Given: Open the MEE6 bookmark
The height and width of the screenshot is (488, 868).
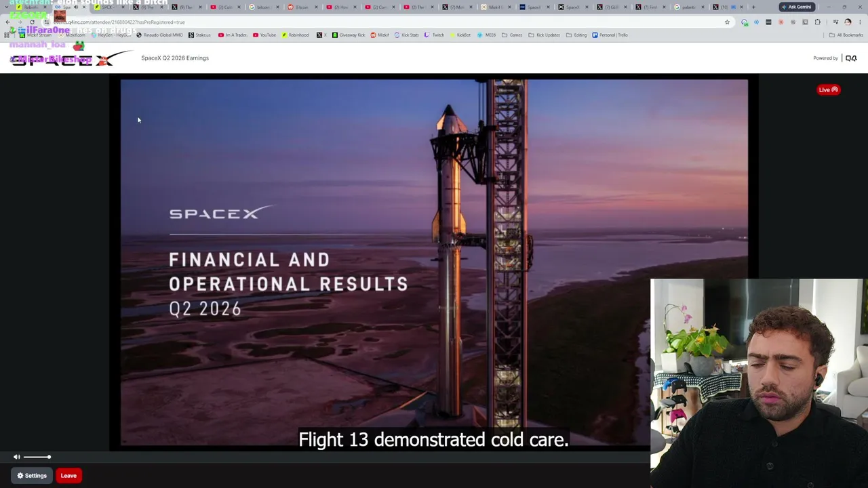Looking at the screenshot, I should (x=486, y=35).
